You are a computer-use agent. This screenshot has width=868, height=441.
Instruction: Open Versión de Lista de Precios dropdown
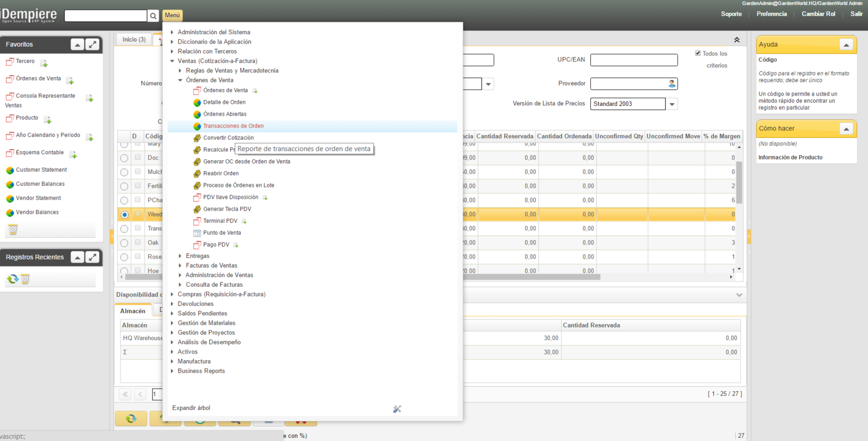coord(672,104)
